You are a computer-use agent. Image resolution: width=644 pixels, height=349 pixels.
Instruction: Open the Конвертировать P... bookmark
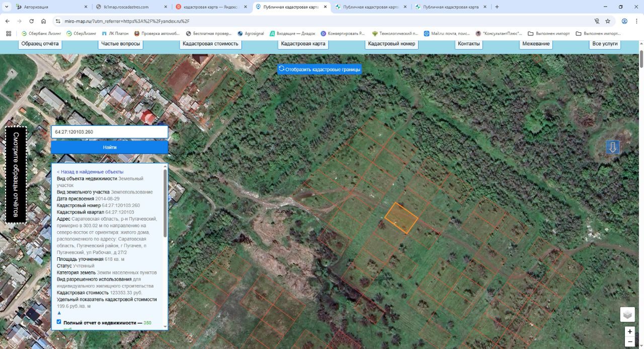(343, 33)
